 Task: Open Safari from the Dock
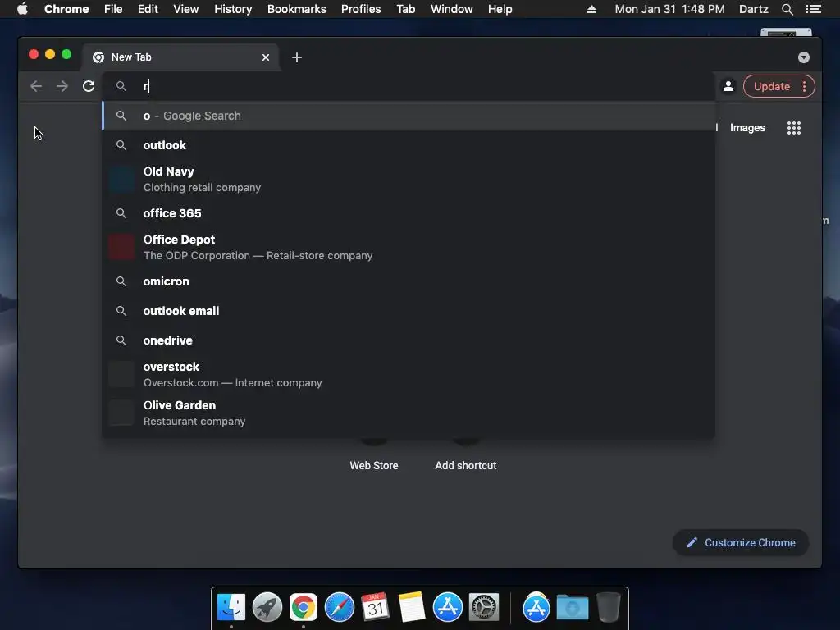click(x=339, y=608)
